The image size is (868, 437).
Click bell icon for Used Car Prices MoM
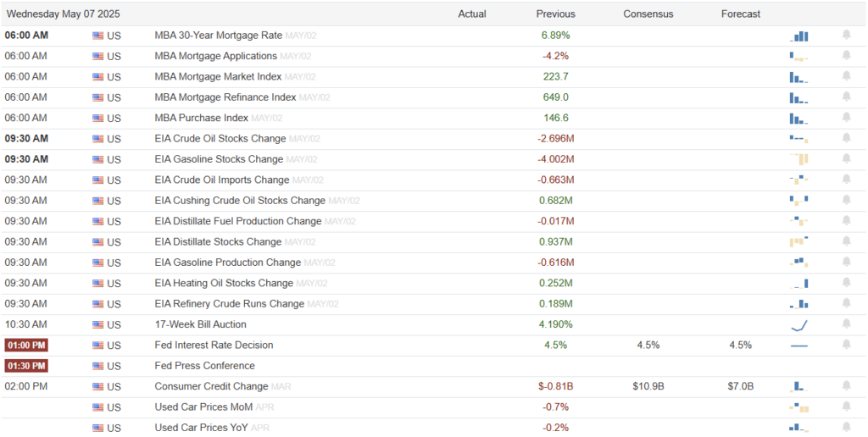click(x=846, y=407)
